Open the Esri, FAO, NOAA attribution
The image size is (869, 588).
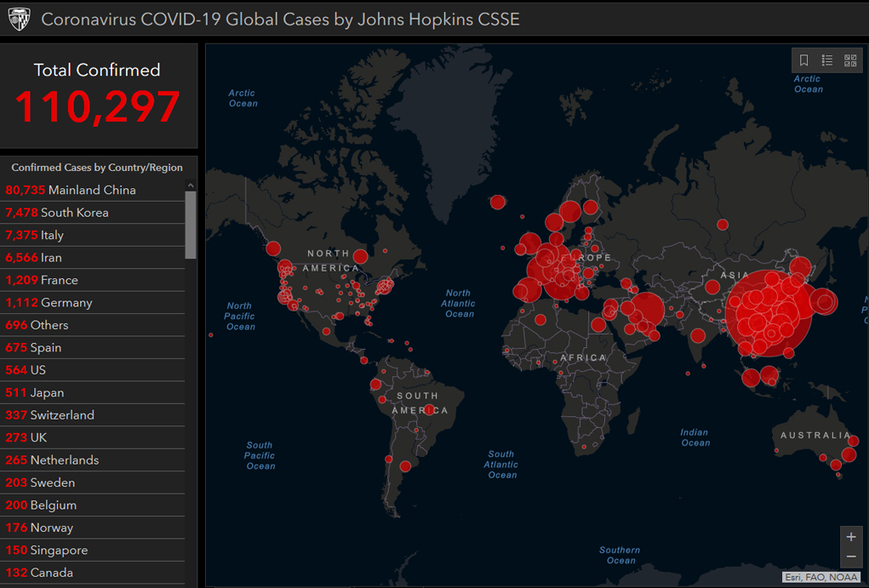[821, 578]
